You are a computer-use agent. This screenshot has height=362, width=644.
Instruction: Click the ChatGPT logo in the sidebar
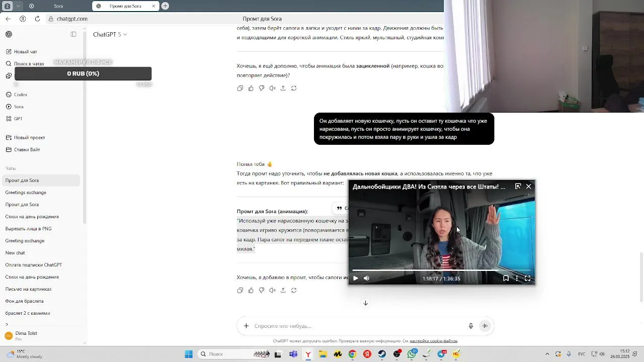tap(9, 34)
